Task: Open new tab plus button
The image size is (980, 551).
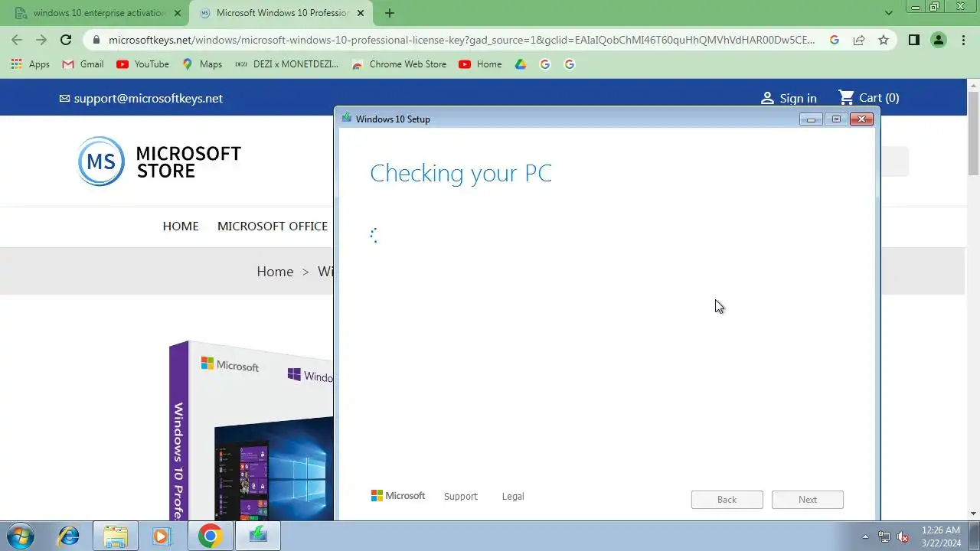Action: click(390, 13)
